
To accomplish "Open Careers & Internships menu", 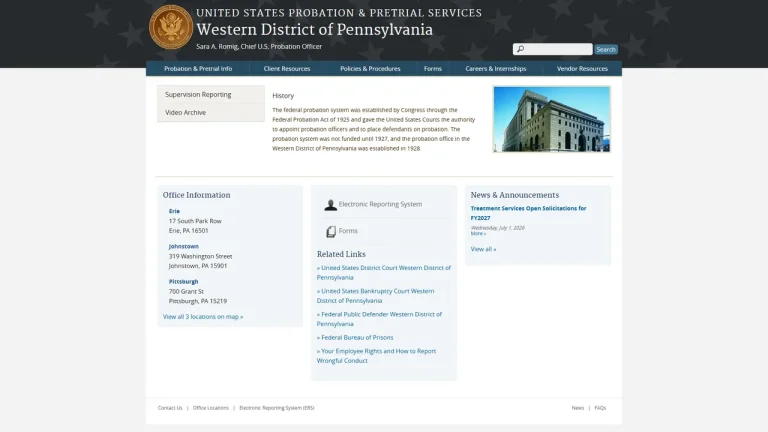I will pyautogui.click(x=496, y=69).
